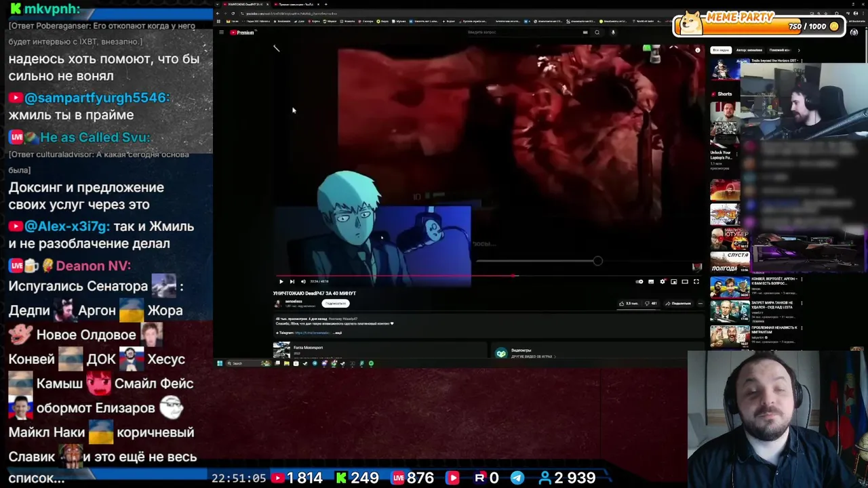Mute the video player volume
This screenshot has width=868, height=488.
[x=303, y=281]
